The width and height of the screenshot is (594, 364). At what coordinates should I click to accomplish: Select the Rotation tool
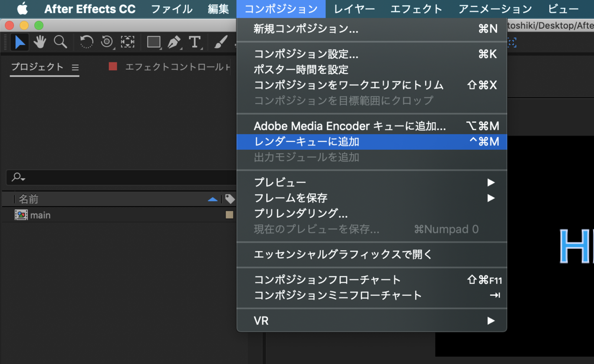[x=87, y=43]
